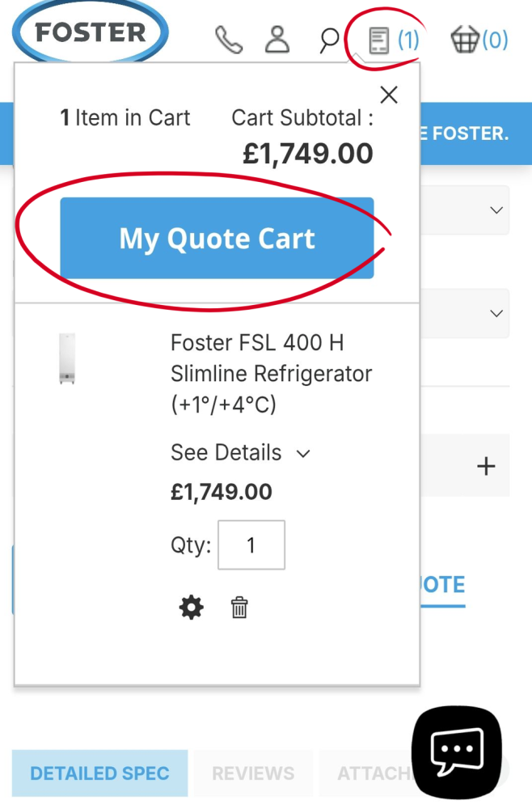Open the search magnifier icon
Screen dimensions: 532x809
coord(328,40)
